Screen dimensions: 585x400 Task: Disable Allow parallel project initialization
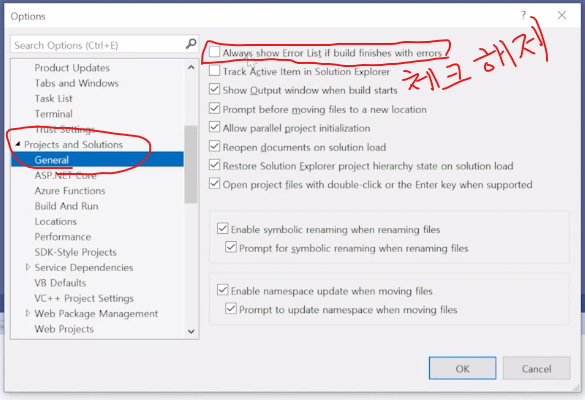coord(214,127)
